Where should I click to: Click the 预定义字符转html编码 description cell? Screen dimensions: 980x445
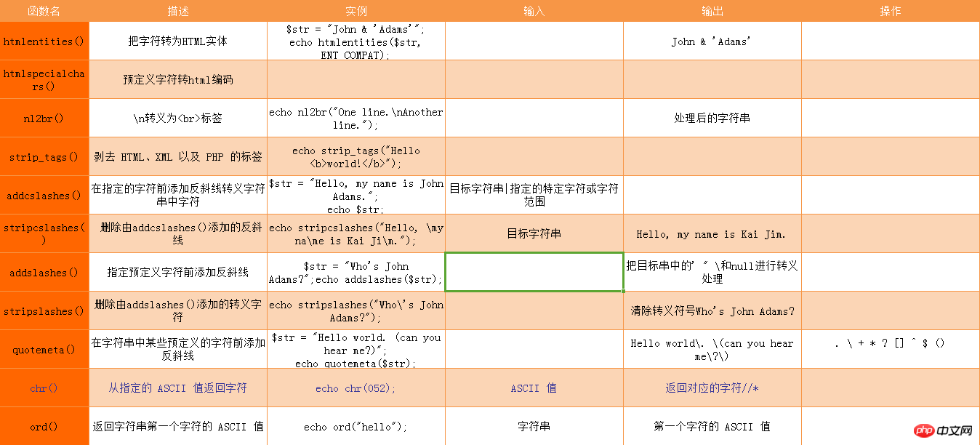coord(178,79)
